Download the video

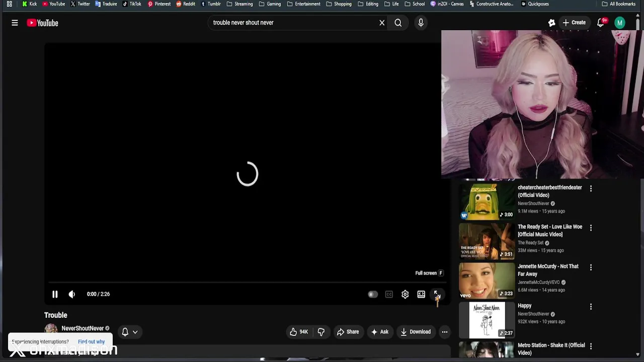[x=416, y=332]
